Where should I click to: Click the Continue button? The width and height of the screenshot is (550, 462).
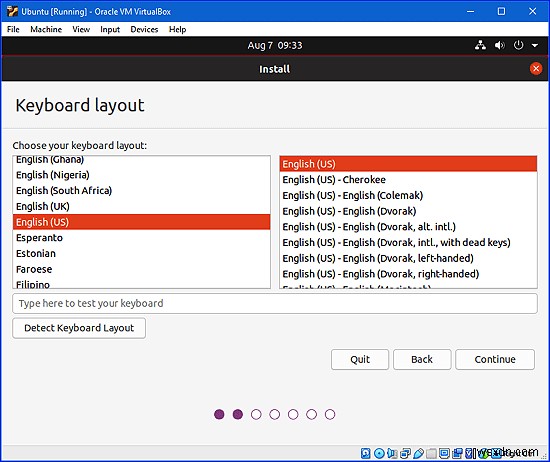click(x=495, y=359)
